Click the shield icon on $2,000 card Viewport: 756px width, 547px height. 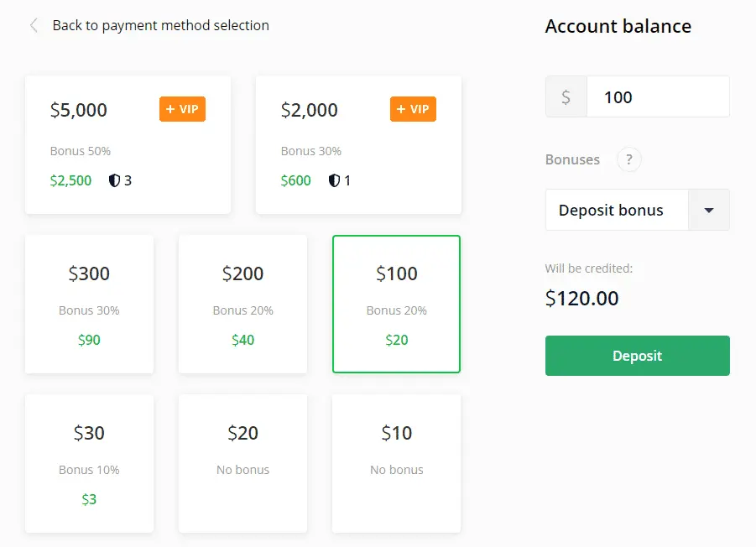pos(334,180)
